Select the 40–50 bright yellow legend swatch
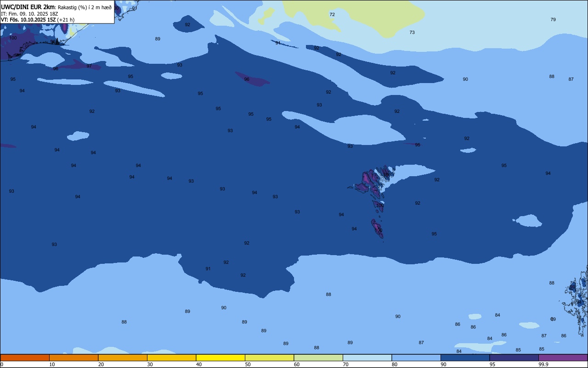This screenshot has height=368, width=588. point(220,357)
